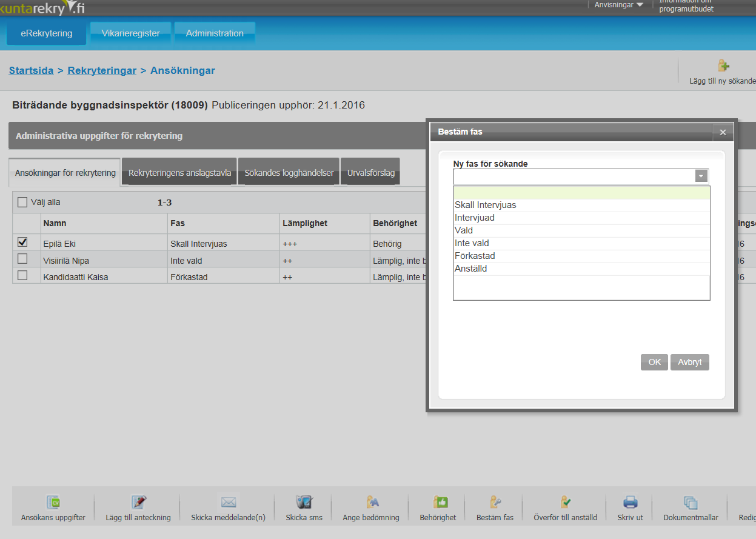This screenshot has height=539, width=756.
Task: Click the name Kandidaatti Kaisa
Action: pyautogui.click(x=76, y=277)
